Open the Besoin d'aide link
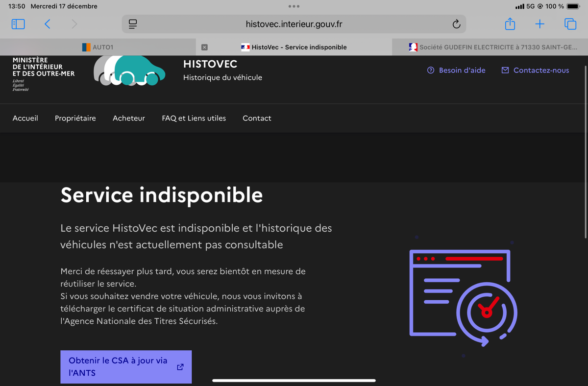This screenshot has height=386, width=588. tap(456, 71)
